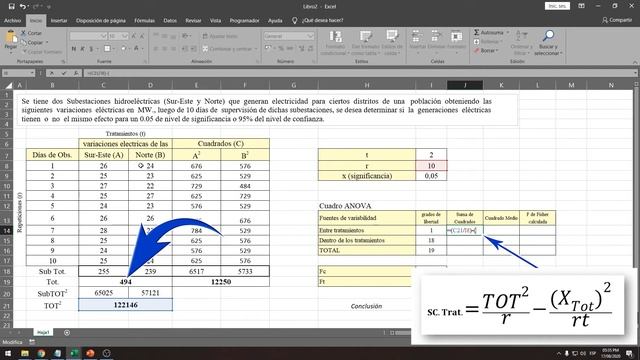Click the Insertar cells icon
This screenshot has width=640, height=360.
pos(417,36)
